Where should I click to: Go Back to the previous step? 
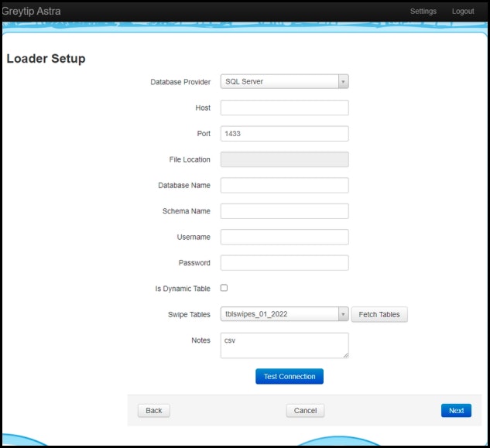point(154,411)
